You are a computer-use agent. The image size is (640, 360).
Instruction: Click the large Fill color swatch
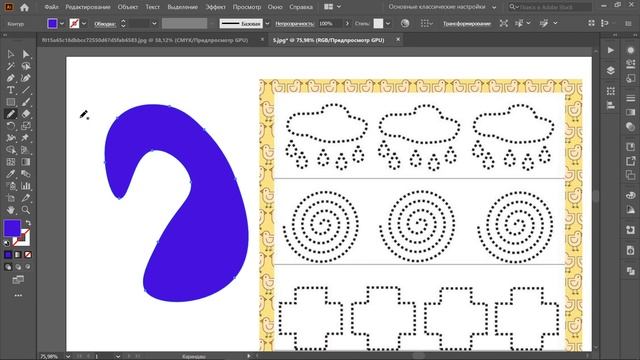point(12,228)
